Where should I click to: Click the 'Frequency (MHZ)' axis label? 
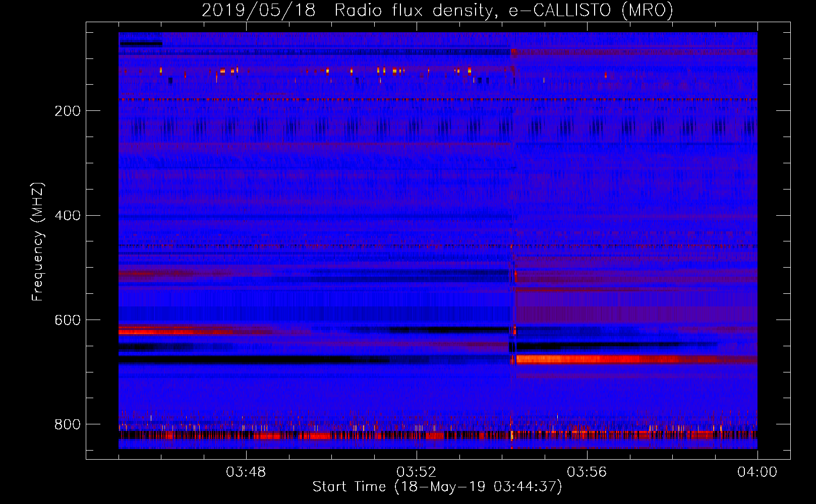[37, 242]
